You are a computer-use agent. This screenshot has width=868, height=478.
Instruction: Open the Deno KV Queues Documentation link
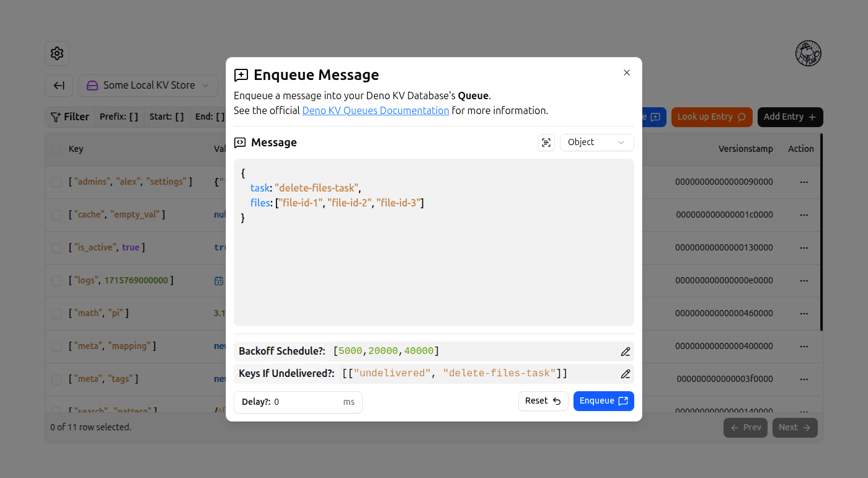[375, 110]
